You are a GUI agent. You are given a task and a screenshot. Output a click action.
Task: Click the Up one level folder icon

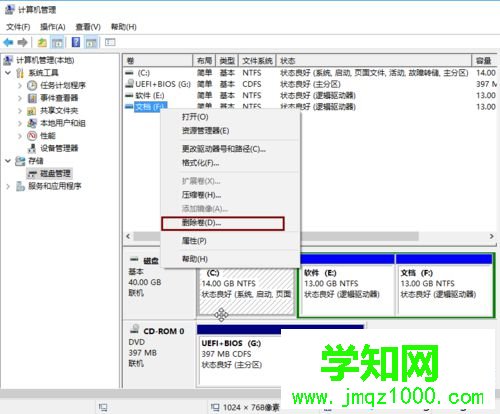42,42
